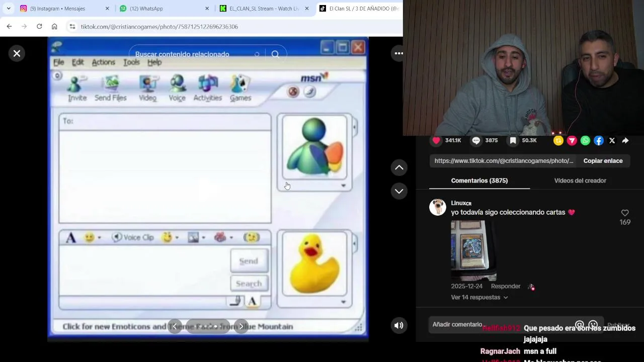Open the browser tab search dropdown
This screenshot has height=362, width=644.
[x=9, y=9]
